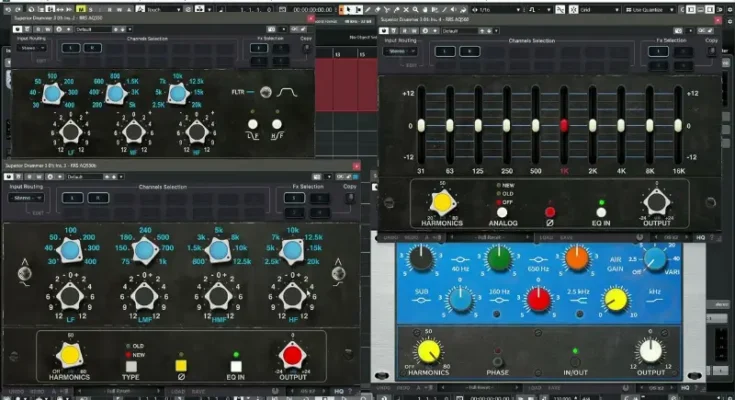Select channel R in AQ550b Channels Selection
Image resolution: width=735 pixels, height=400 pixels.
pos(97,198)
